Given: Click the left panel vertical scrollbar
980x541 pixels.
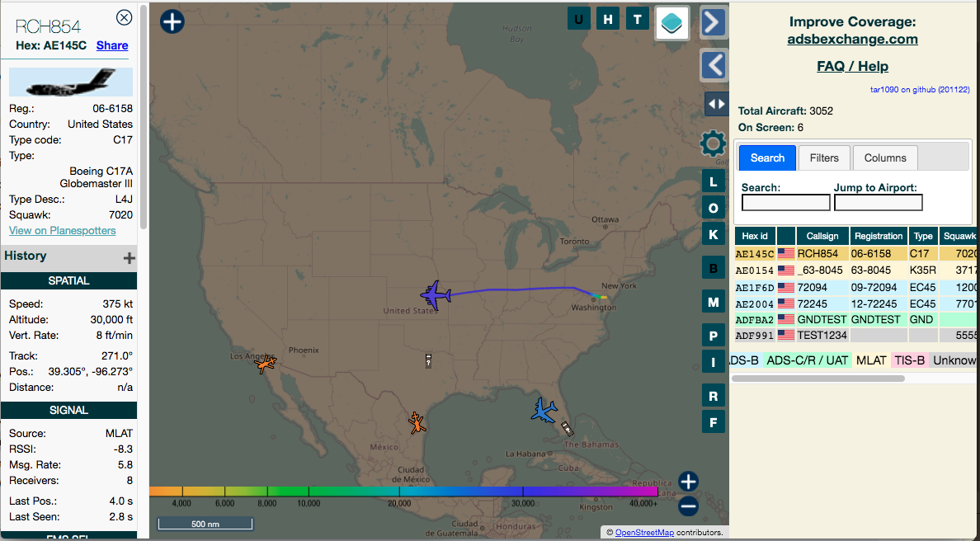Looking at the screenshot, I should [x=144, y=117].
